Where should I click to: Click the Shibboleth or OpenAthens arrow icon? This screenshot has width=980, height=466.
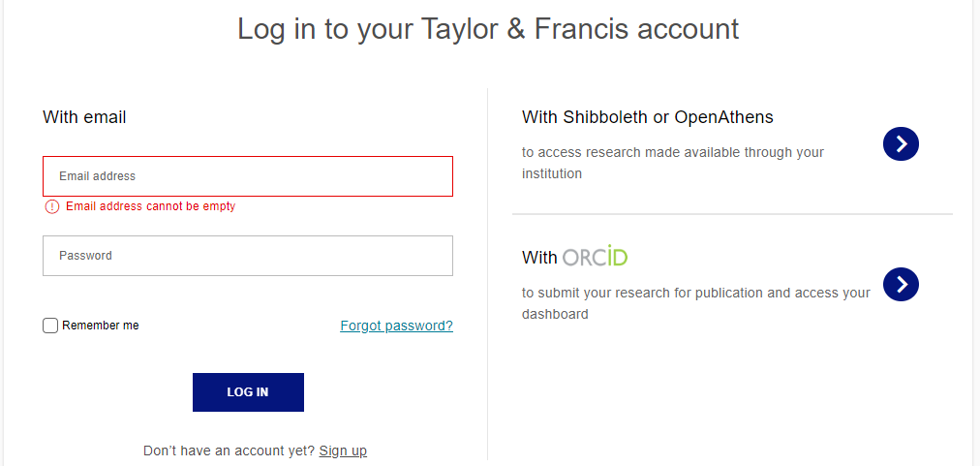pyautogui.click(x=901, y=144)
